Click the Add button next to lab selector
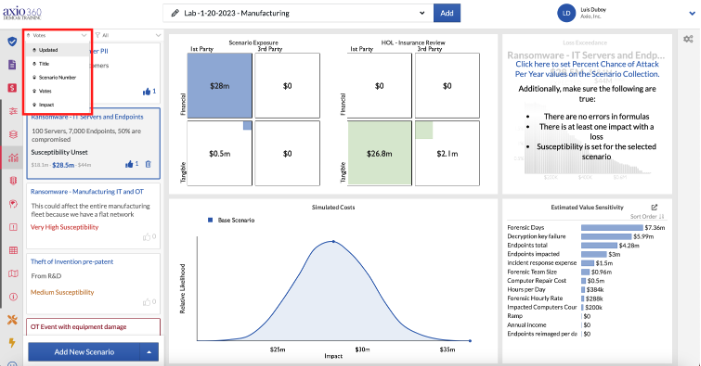 [x=447, y=13]
